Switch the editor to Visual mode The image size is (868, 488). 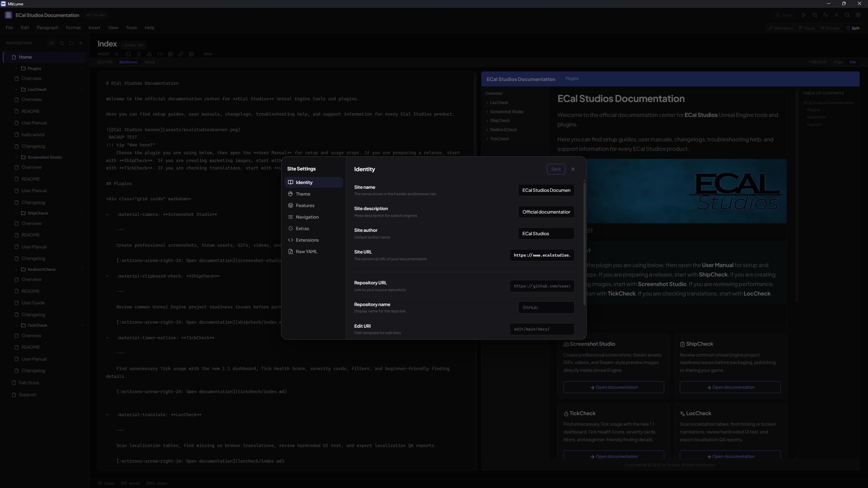click(150, 62)
